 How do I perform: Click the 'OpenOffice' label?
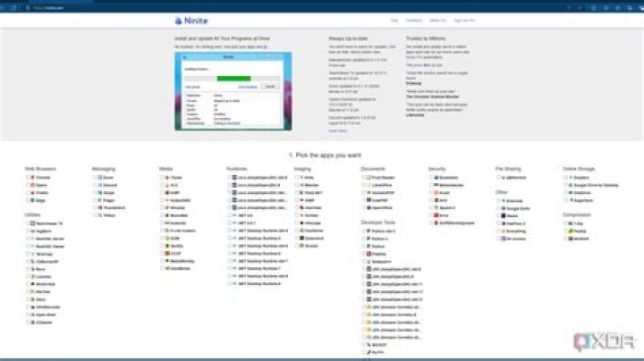382,208
